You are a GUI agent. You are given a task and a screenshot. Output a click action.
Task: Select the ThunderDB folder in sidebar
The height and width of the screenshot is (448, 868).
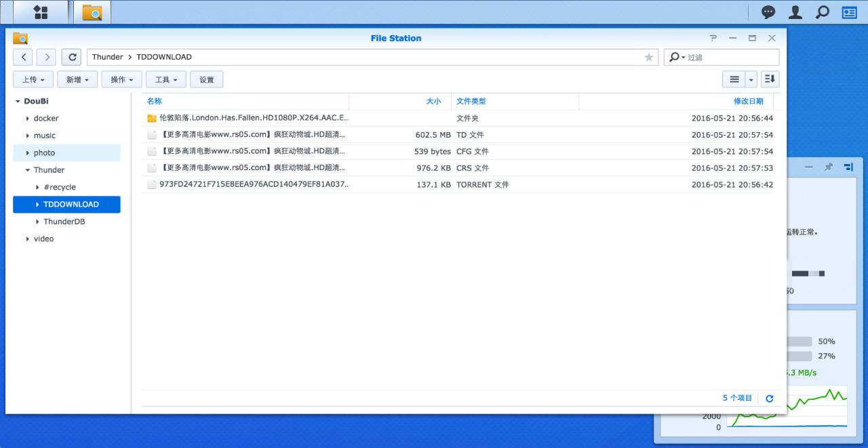tap(64, 222)
